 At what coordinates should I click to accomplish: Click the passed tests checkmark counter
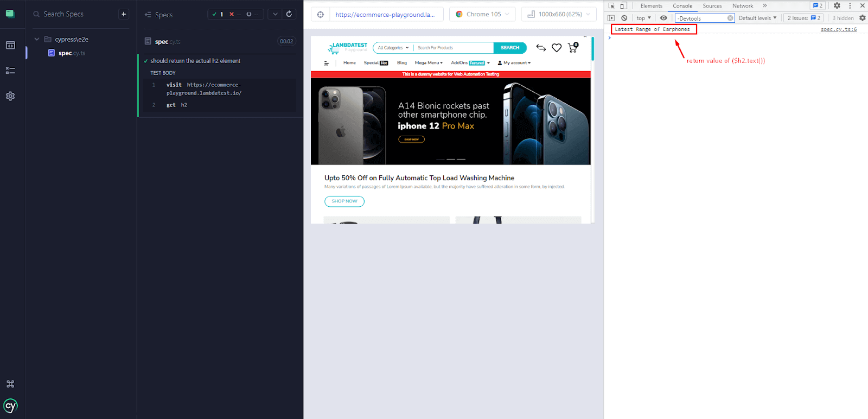pyautogui.click(x=218, y=14)
